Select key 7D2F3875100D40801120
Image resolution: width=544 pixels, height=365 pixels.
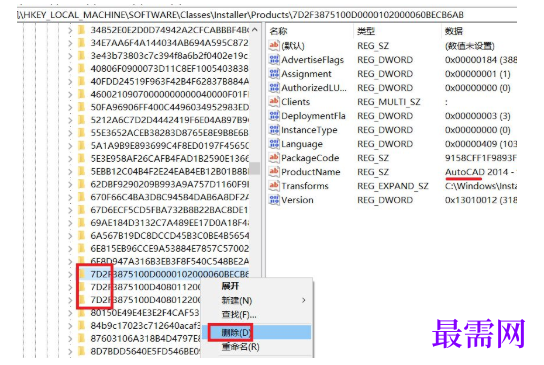[145, 287]
